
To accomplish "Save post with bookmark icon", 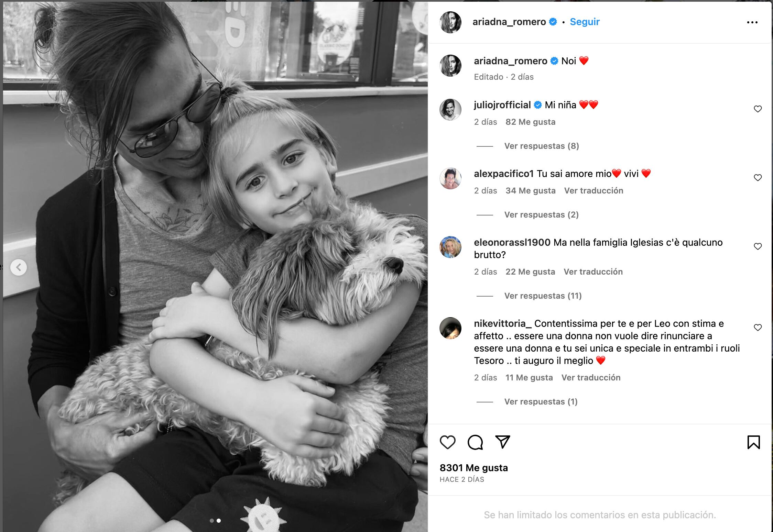I will 753,442.
